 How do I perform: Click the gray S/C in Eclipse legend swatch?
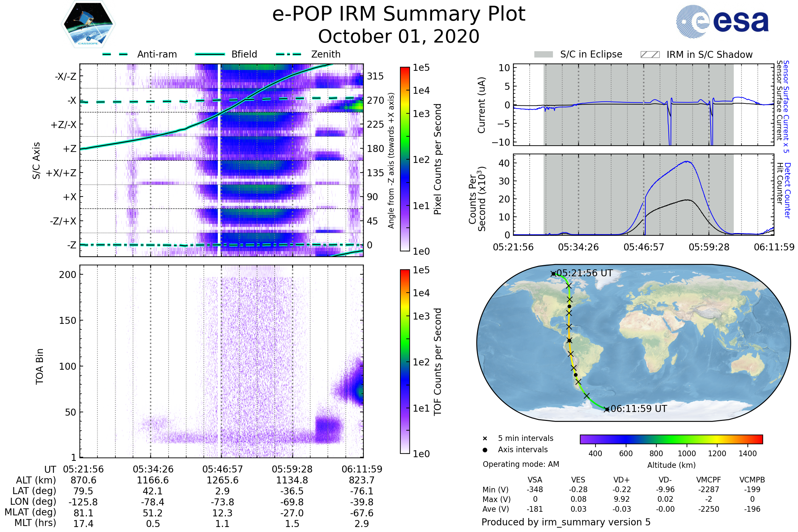[544, 55]
